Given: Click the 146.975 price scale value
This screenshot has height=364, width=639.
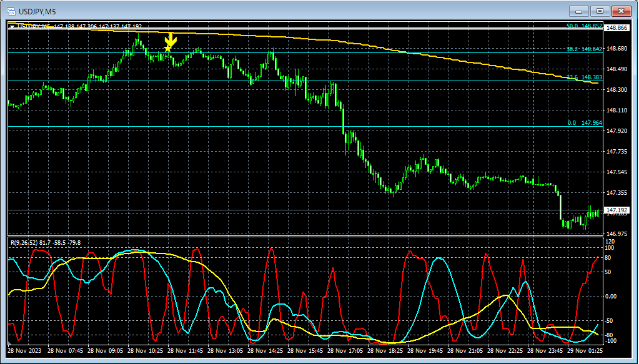Looking at the screenshot, I should [x=617, y=234].
